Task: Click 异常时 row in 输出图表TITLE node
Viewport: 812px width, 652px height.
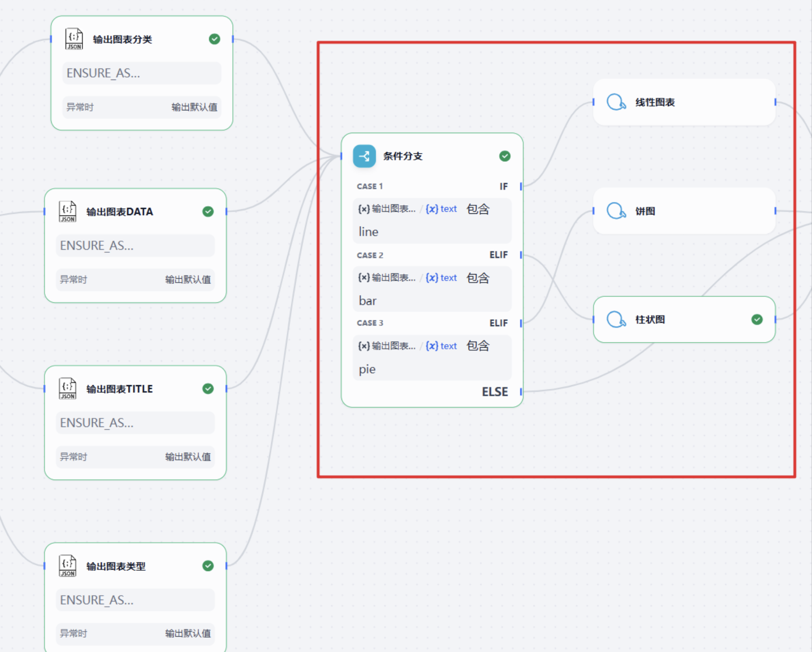Action: point(135,457)
